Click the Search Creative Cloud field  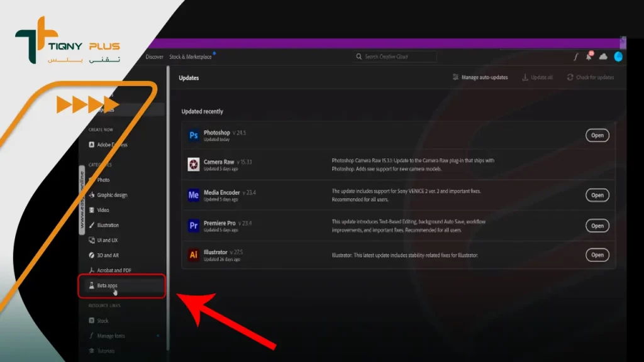[x=395, y=57]
